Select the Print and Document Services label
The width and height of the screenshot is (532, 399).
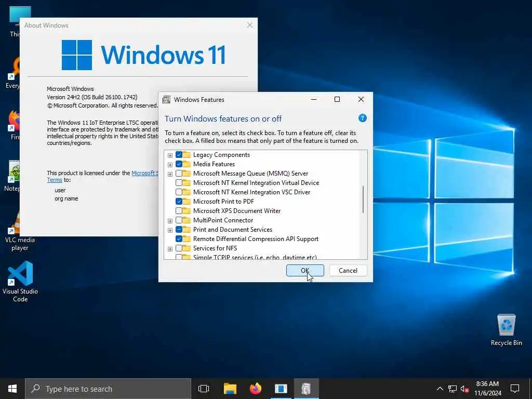pos(233,229)
